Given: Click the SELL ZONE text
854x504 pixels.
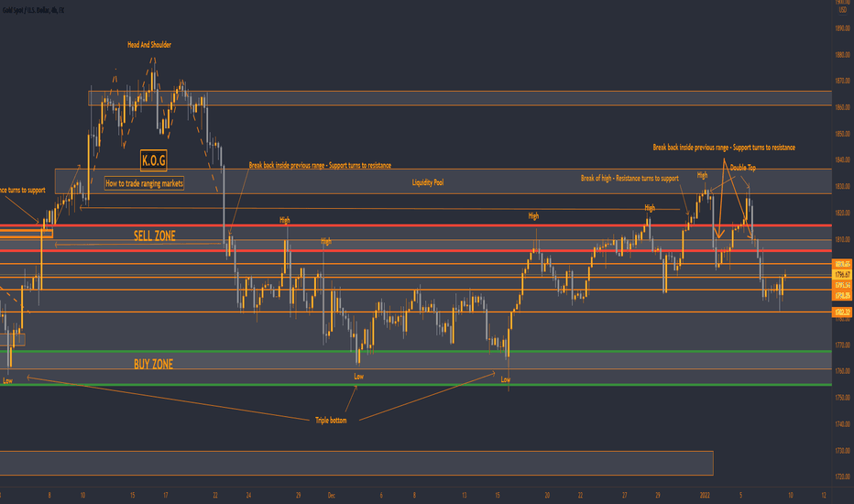Looking at the screenshot, I should [x=155, y=236].
